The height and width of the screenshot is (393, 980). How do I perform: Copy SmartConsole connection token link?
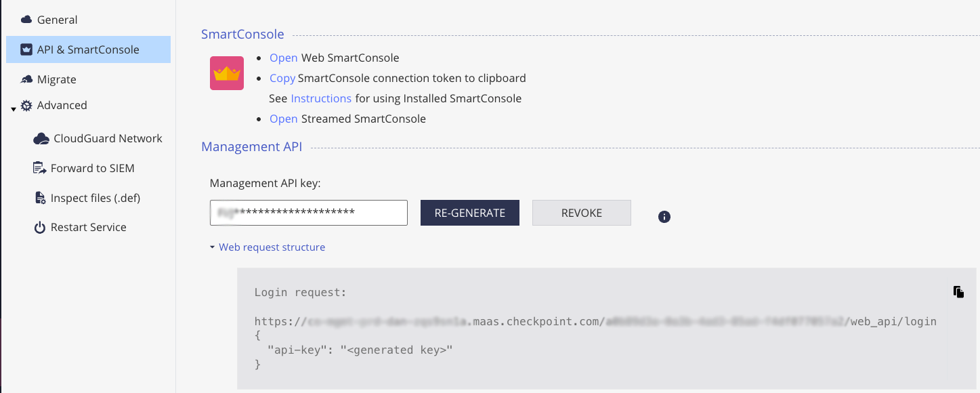(x=282, y=78)
